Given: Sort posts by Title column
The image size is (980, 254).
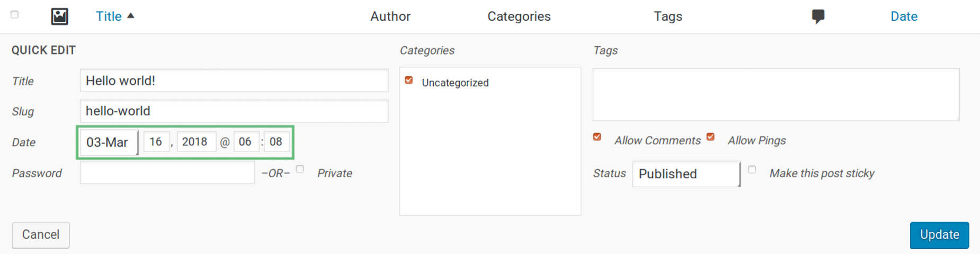Looking at the screenshot, I should 109,16.
